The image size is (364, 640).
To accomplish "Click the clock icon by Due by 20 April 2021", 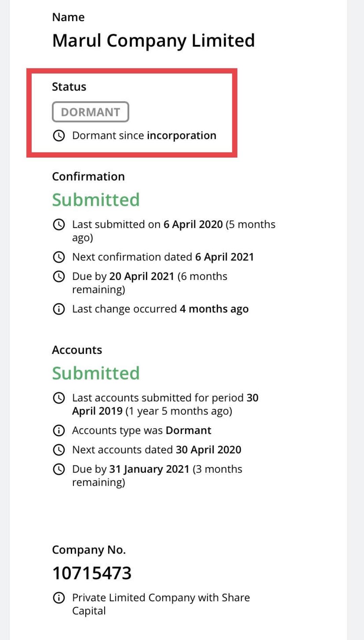I will 59,276.
